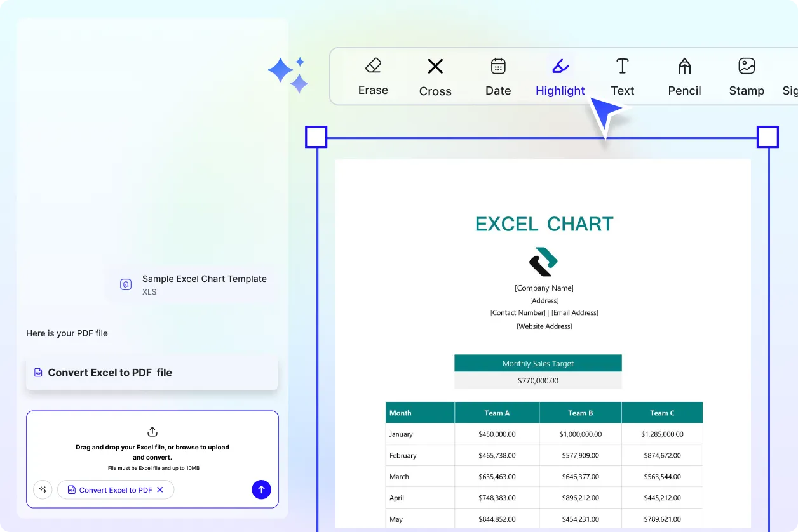Click the EXCEL CHART title on the PDF
798x532 pixels.
[544, 223]
